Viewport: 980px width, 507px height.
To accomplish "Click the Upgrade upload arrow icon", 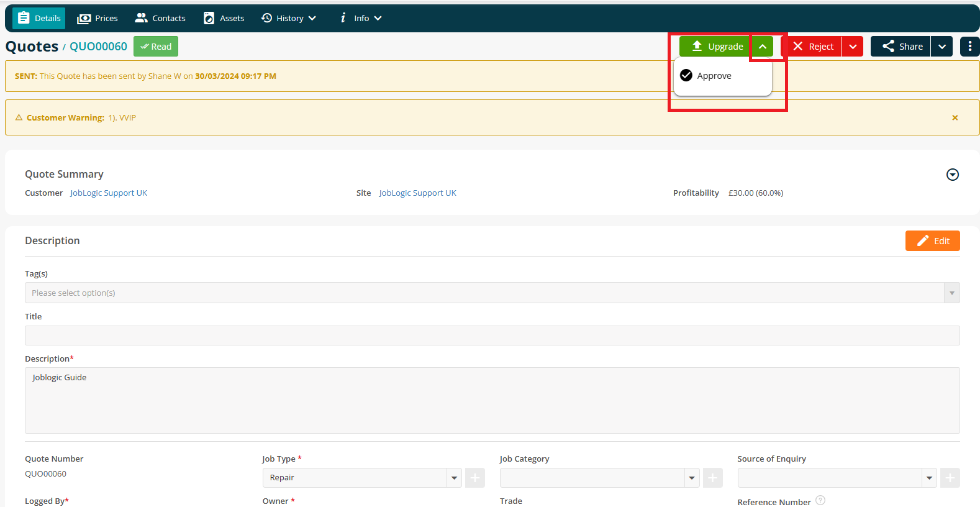I will 697,46.
